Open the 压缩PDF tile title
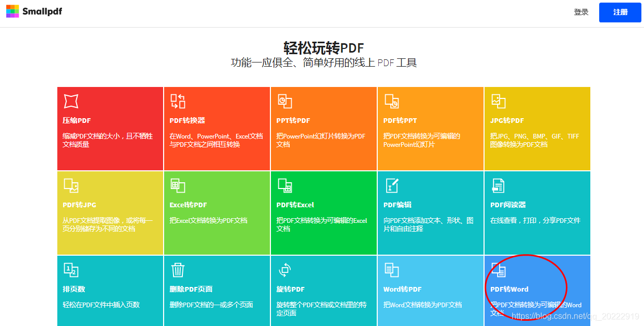This screenshot has height=326, width=644. [x=77, y=120]
